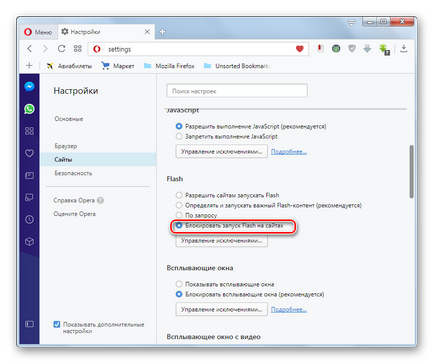Open Speed Dial from toolbar grid icon

tap(77, 49)
